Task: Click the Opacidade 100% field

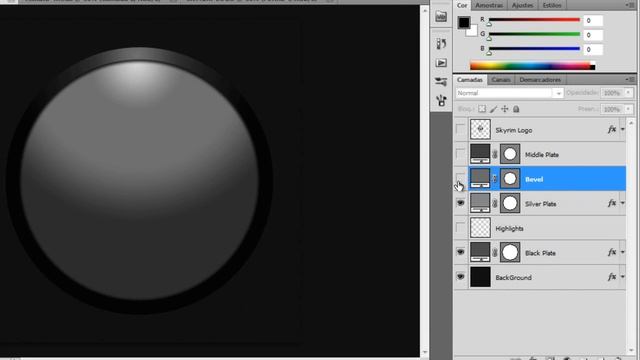Action: pos(612,93)
